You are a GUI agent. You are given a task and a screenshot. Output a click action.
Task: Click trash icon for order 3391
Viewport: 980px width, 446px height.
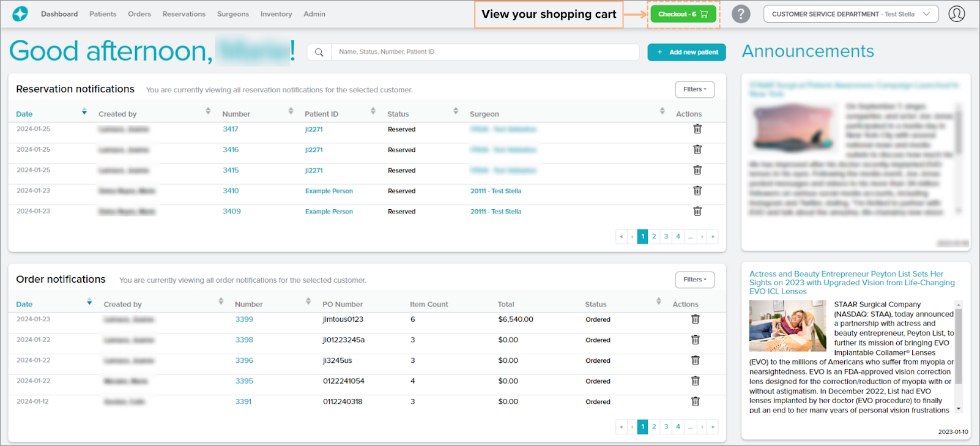[x=695, y=401]
